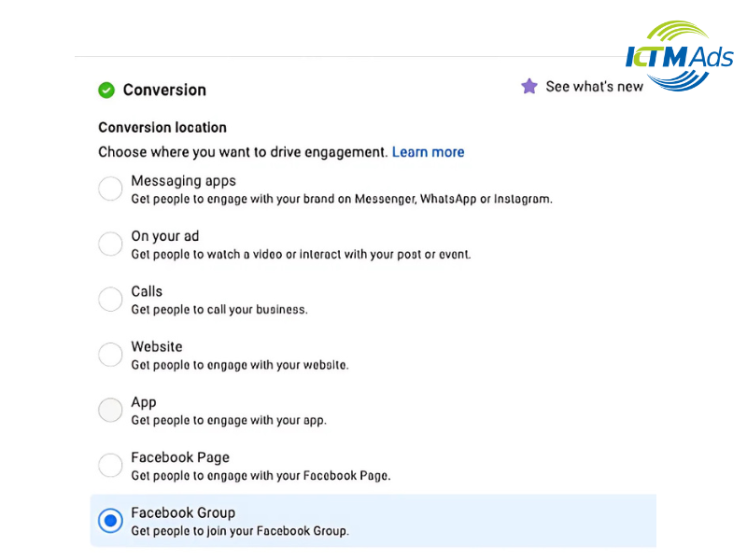Select the On your ad radio button

tap(110, 244)
